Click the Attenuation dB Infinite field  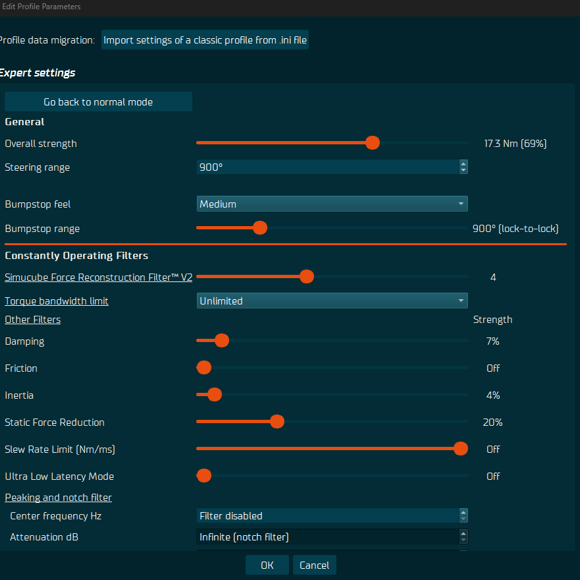pyautogui.click(x=328, y=537)
